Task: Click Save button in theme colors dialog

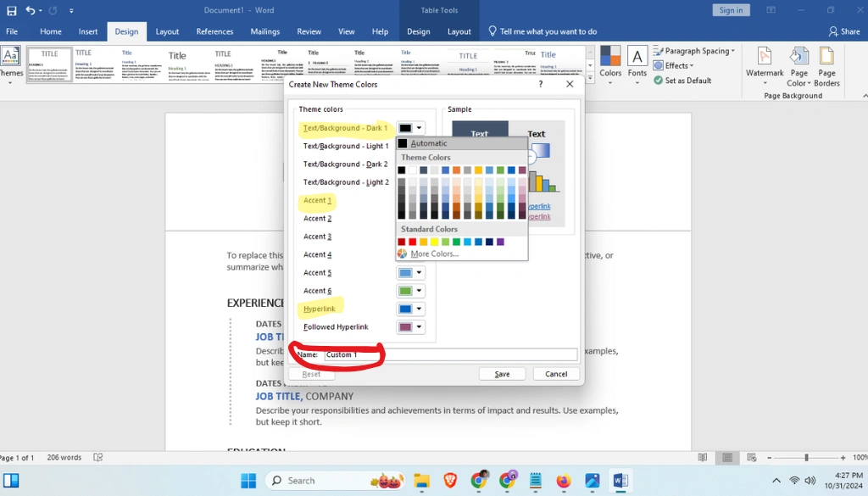Action: click(502, 374)
